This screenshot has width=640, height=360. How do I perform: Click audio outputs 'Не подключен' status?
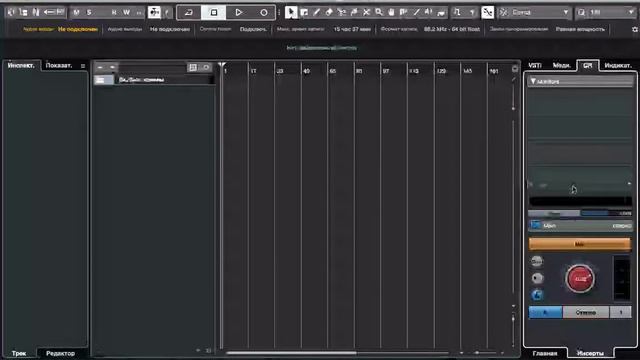[170, 29]
